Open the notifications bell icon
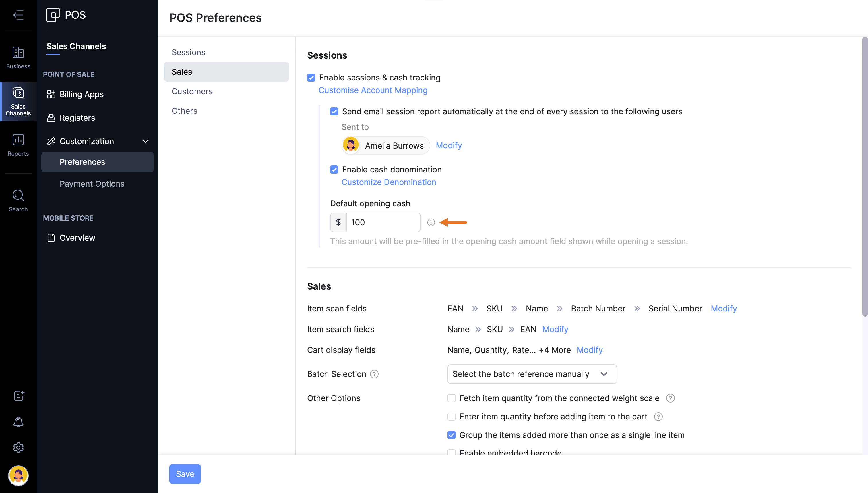 click(x=18, y=421)
